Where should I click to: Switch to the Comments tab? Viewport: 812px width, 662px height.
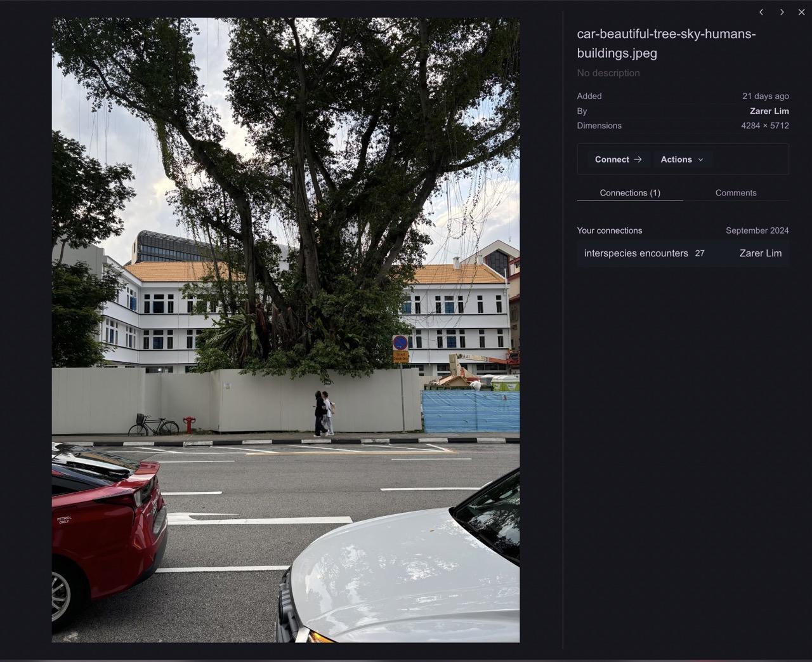coord(736,193)
